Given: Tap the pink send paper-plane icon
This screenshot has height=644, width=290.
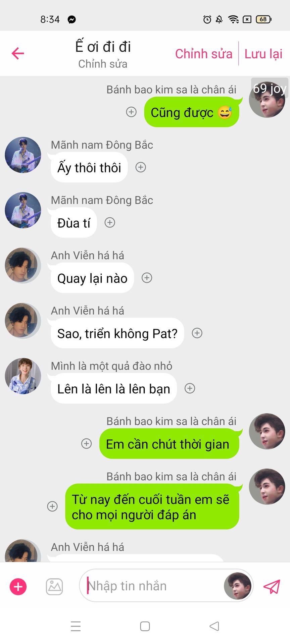Looking at the screenshot, I should (x=272, y=587).
